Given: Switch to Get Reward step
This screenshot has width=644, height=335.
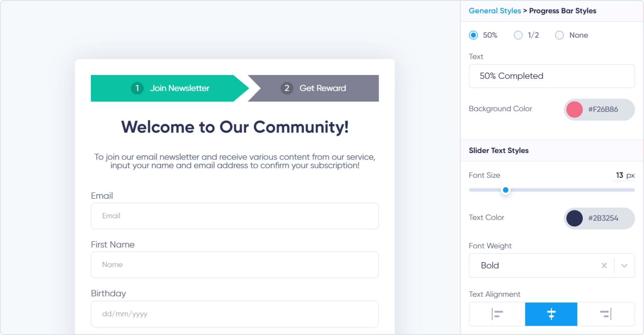Looking at the screenshot, I should click(x=322, y=88).
